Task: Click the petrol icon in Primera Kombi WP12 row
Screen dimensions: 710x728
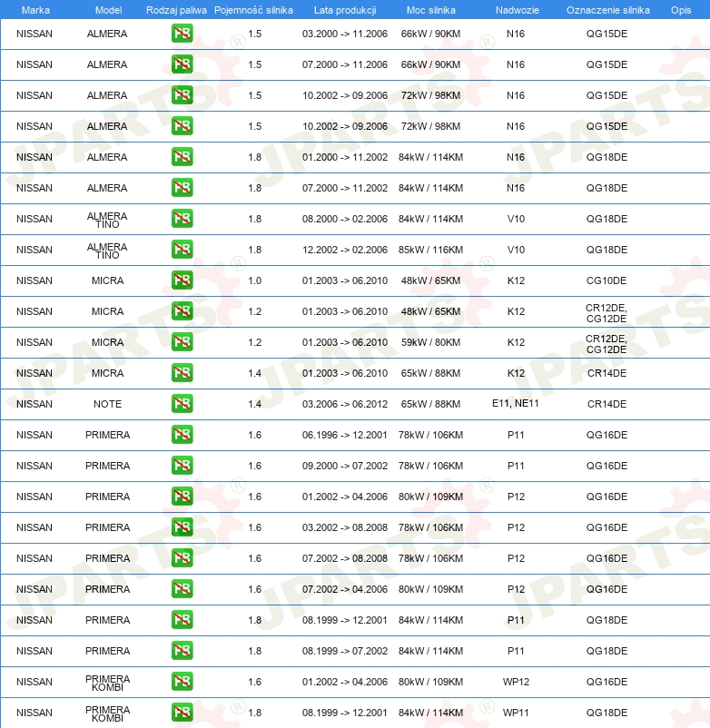Action: pyautogui.click(x=182, y=681)
